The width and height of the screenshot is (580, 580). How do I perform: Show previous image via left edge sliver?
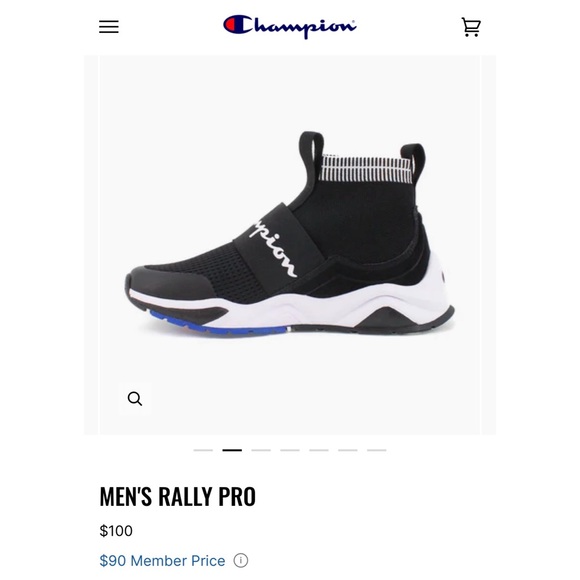click(x=91, y=245)
